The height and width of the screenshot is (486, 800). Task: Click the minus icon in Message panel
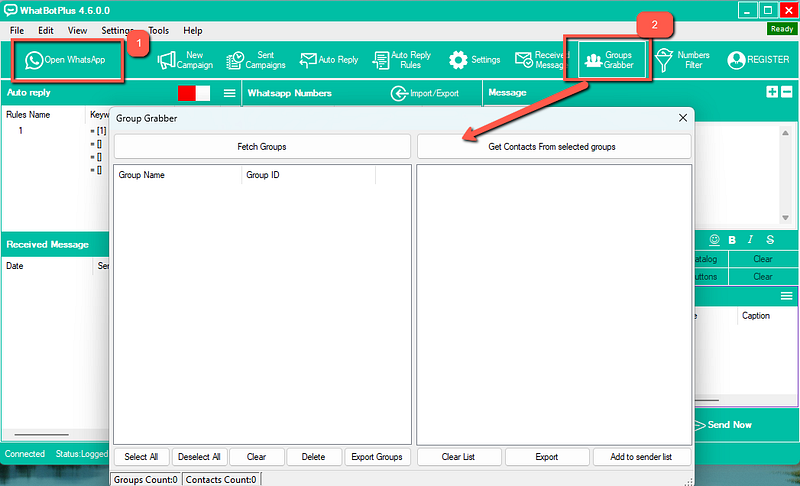(787, 92)
